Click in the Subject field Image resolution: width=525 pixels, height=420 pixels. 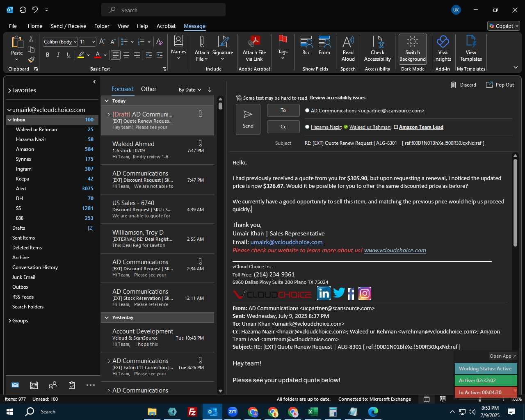click(x=408, y=143)
